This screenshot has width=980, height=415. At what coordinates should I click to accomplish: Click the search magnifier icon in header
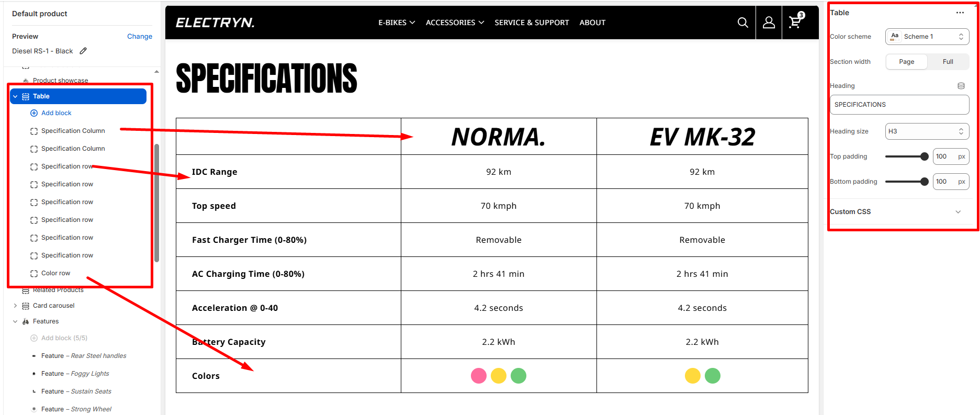click(742, 23)
